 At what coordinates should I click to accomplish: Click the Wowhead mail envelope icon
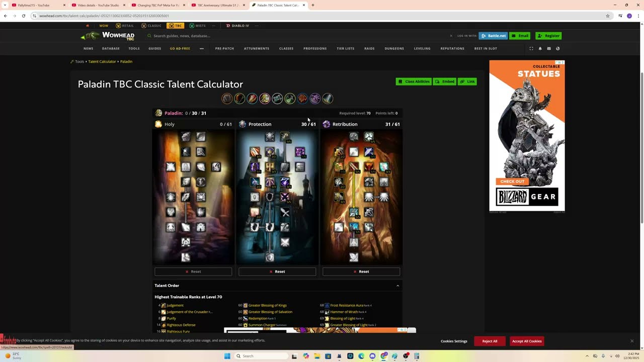[549, 49]
